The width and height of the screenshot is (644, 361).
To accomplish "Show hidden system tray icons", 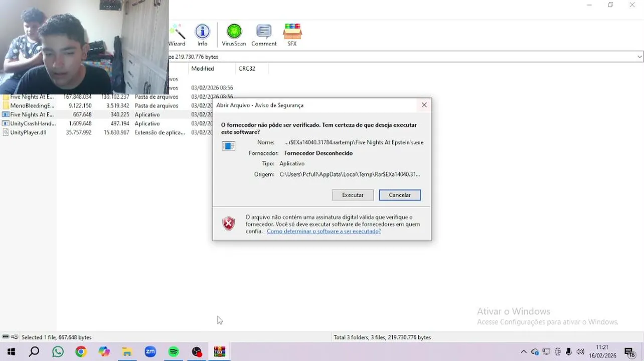I will (x=524, y=352).
